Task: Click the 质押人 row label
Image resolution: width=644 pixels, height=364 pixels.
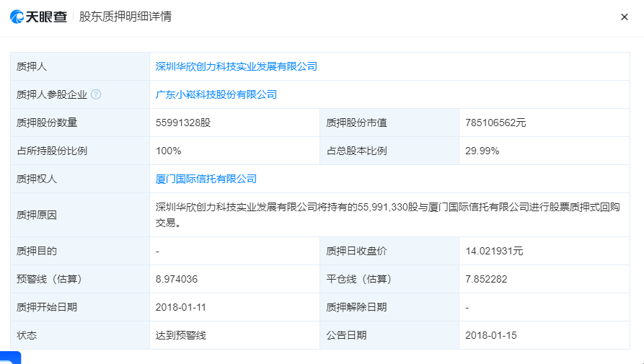Action: [32, 66]
